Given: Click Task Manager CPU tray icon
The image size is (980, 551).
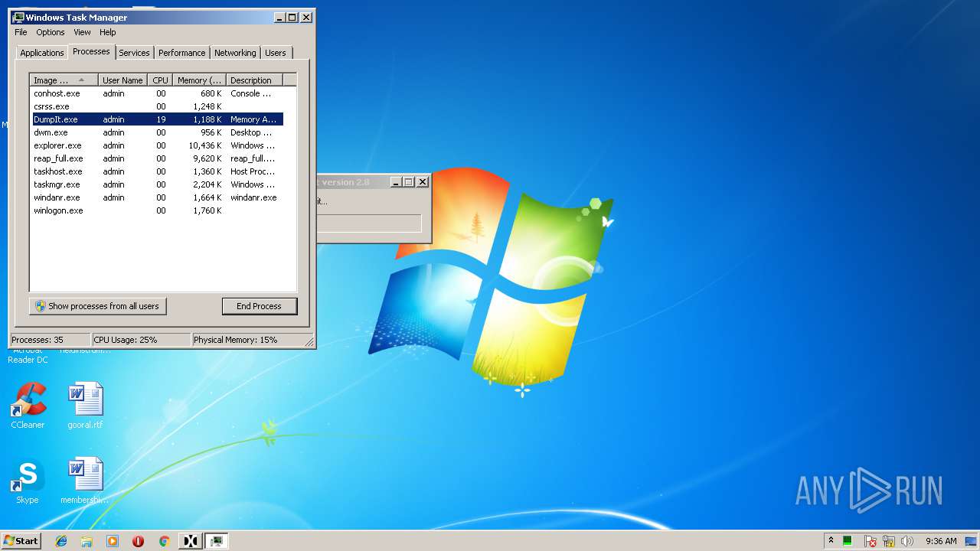Looking at the screenshot, I should coord(848,541).
